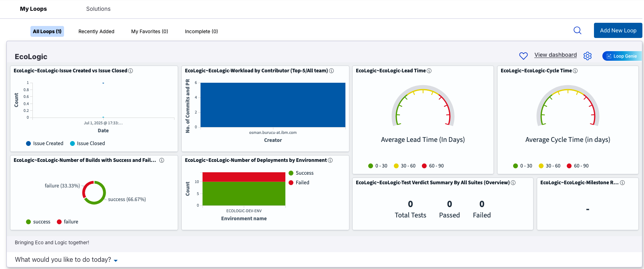
Task: Toggle Success legend in deployments chart
Action: click(x=301, y=173)
